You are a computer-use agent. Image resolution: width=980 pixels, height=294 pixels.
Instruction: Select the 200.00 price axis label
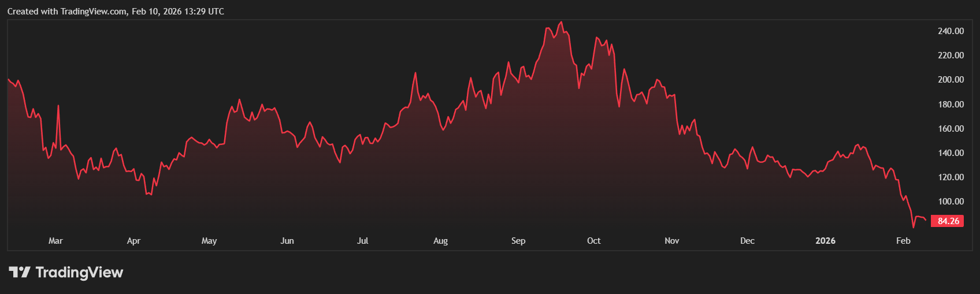(951, 80)
